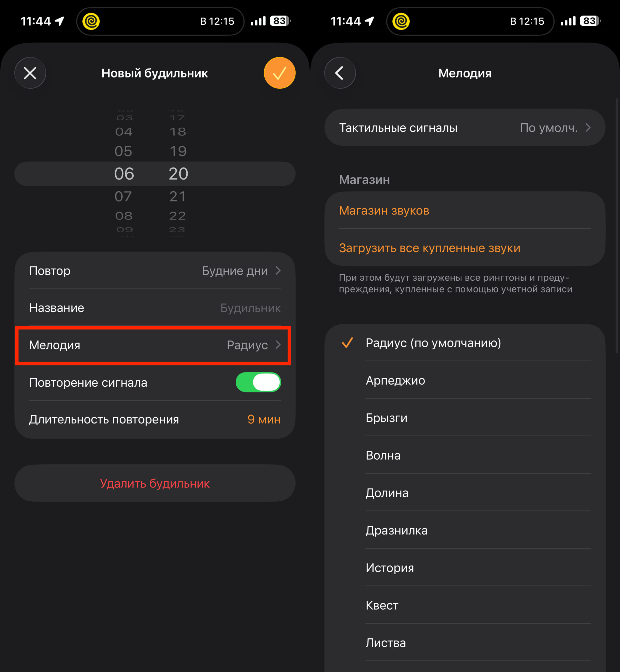
Task: Tap the yellow spiral icon in the status bar
Action: pos(91,21)
